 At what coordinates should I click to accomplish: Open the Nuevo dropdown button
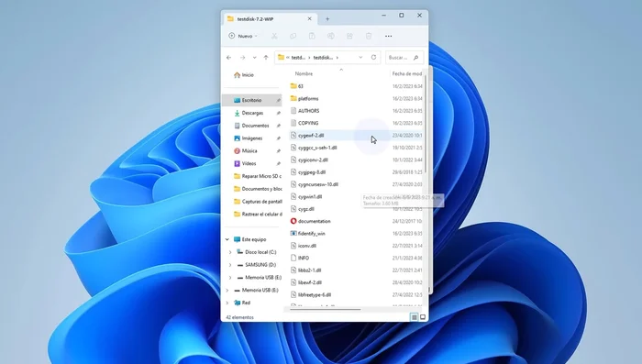(243, 36)
